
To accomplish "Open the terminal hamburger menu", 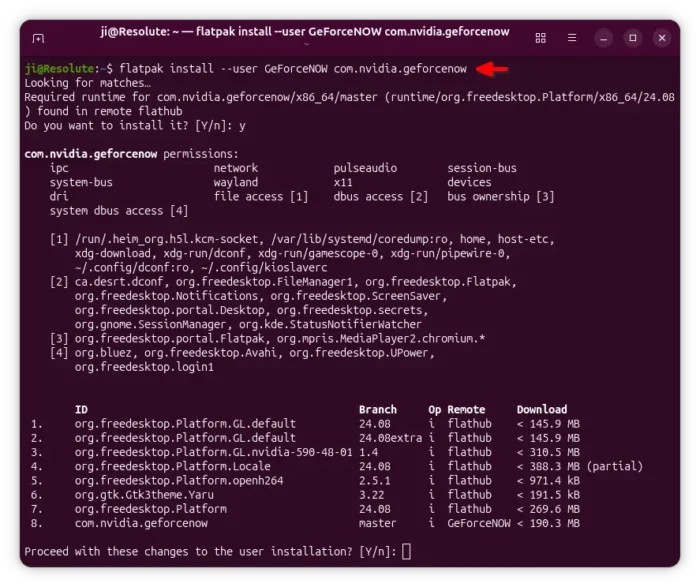I will pos(569,38).
